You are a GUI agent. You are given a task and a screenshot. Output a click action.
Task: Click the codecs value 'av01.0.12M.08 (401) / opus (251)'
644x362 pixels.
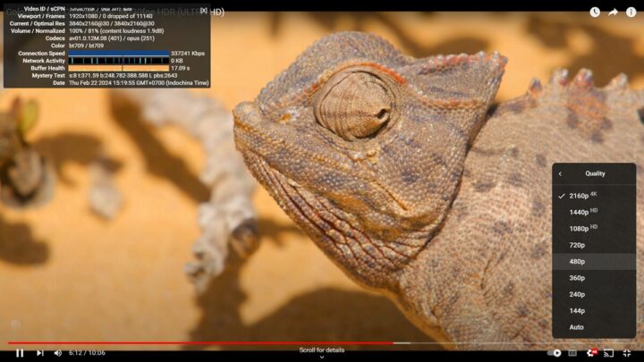tap(112, 38)
